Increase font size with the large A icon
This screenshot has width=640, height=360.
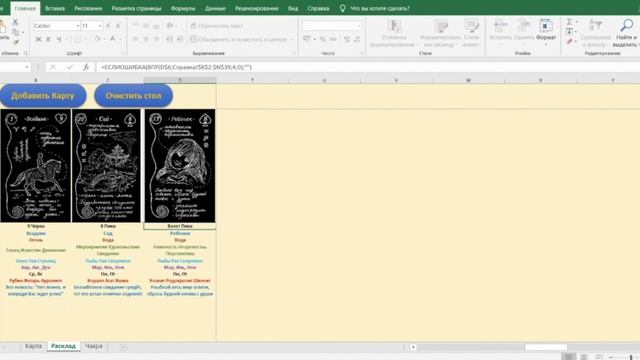(108, 26)
